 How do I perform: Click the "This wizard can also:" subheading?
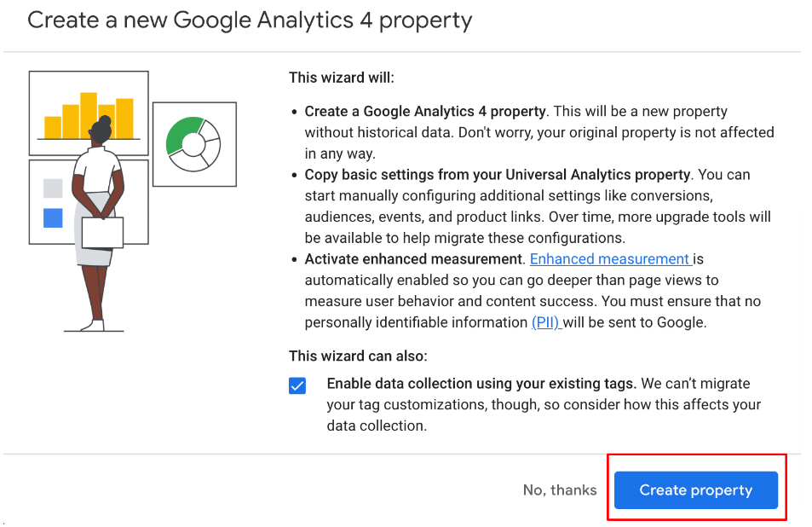(x=358, y=356)
